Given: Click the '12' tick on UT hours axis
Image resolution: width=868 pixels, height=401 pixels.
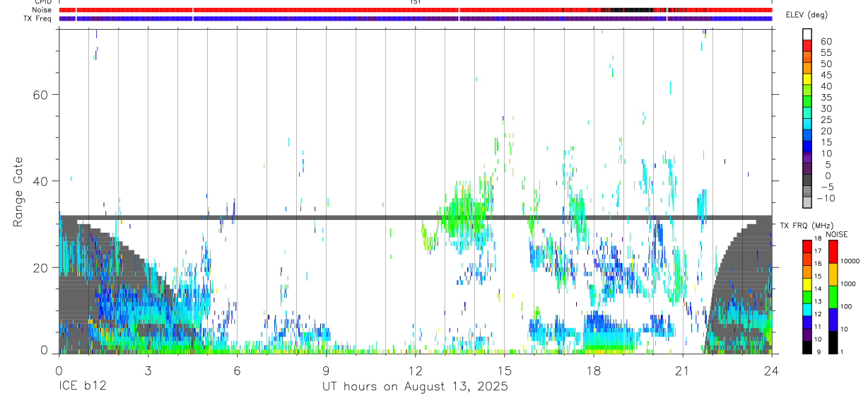Looking at the screenshot, I should [415, 371].
